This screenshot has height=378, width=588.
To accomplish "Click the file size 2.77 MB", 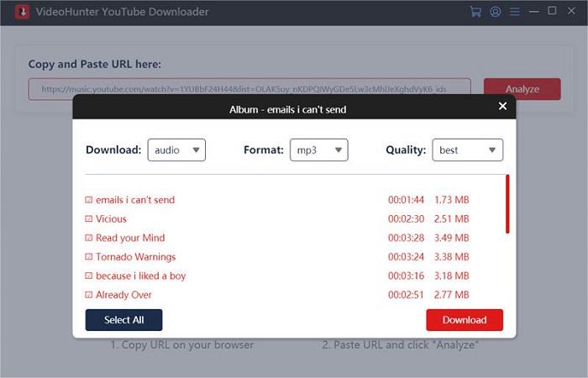I will pos(452,295).
